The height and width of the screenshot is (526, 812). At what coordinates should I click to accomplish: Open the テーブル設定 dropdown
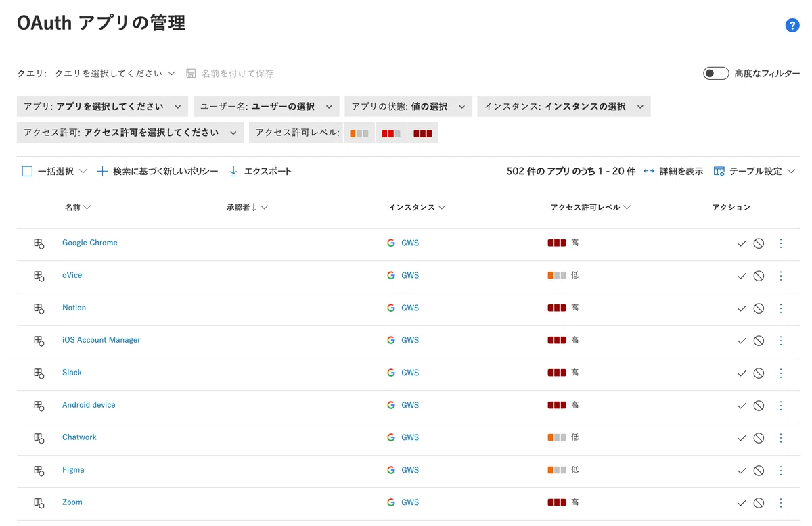coord(754,172)
